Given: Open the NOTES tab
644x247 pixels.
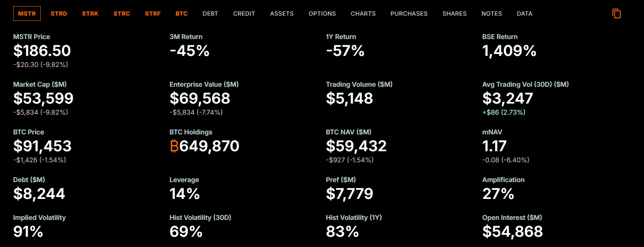Looking at the screenshot, I should 491,14.
